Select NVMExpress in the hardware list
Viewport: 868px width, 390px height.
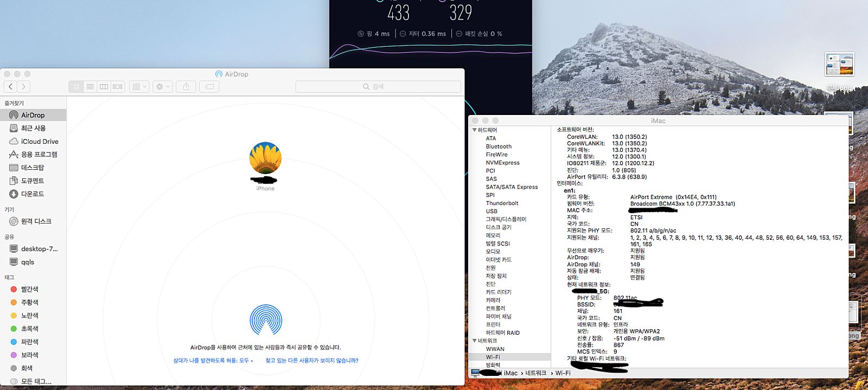[503, 163]
